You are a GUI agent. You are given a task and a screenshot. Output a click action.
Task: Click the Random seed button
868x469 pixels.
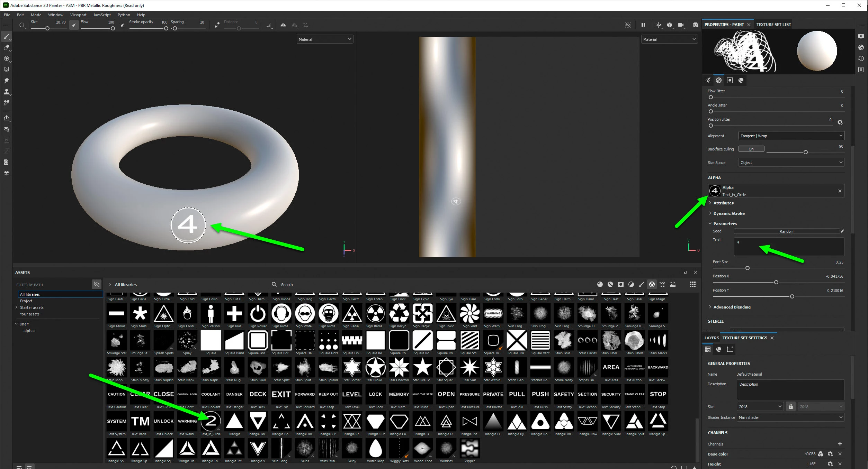tap(786, 231)
